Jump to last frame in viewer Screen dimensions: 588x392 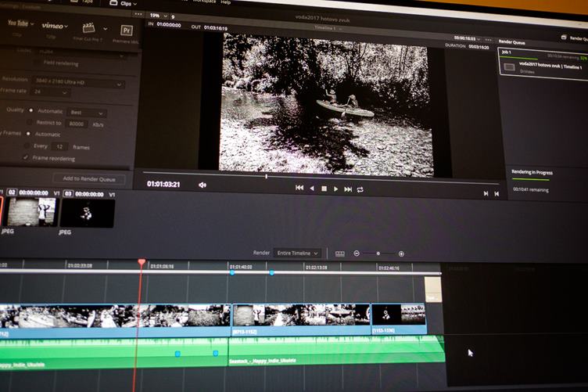(x=348, y=189)
